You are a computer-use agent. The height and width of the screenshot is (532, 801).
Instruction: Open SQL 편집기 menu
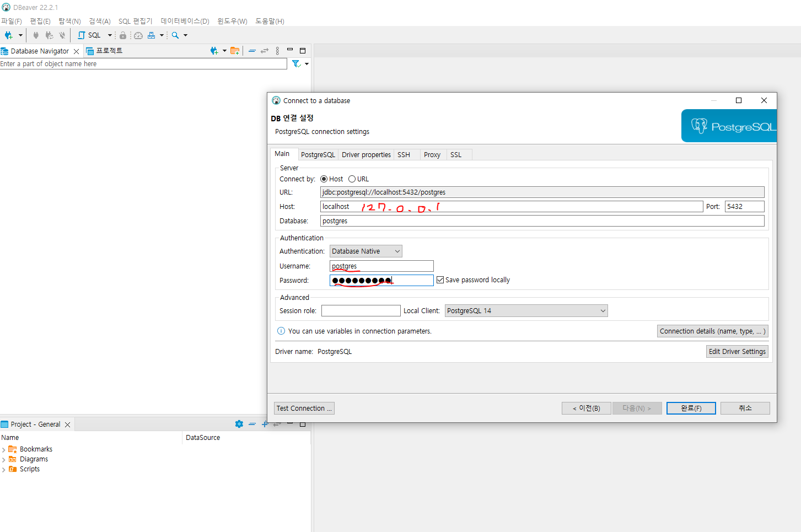click(x=135, y=21)
